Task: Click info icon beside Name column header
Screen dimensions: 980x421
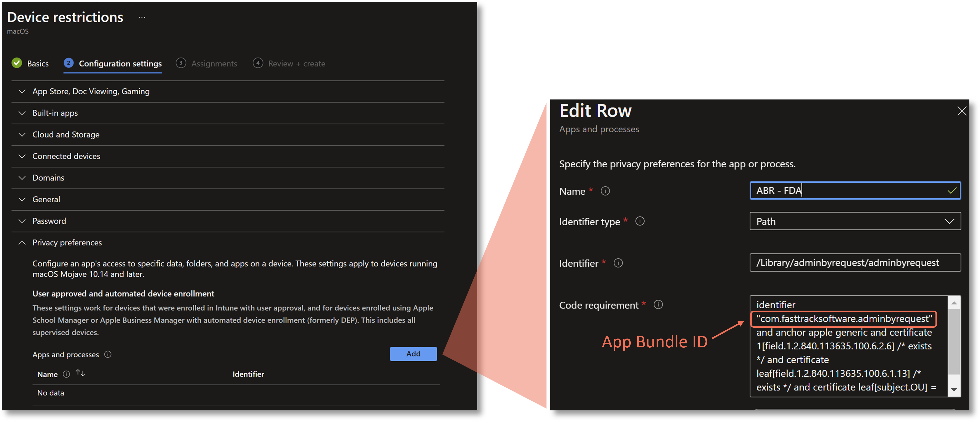Action: click(66, 374)
